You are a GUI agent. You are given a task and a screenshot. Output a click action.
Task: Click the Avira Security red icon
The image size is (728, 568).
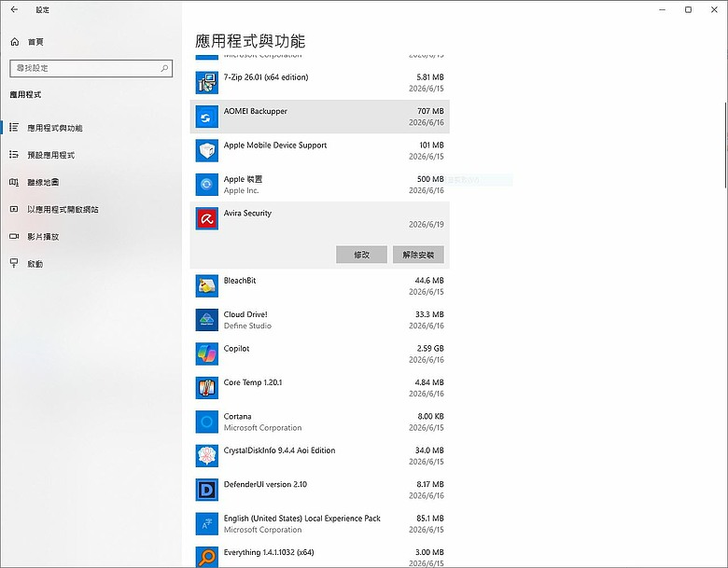(206, 218)
